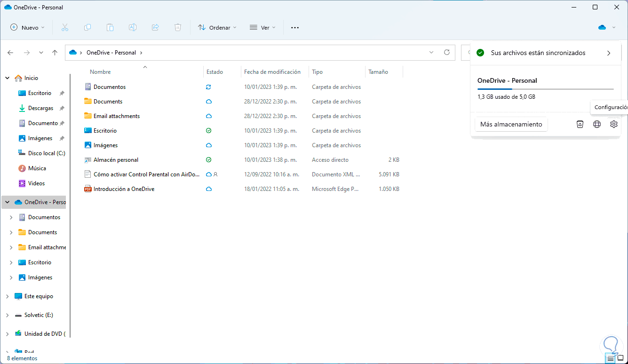Open the Ver view dropdown
The image size is (628, 364).
(x=262, y=27)
